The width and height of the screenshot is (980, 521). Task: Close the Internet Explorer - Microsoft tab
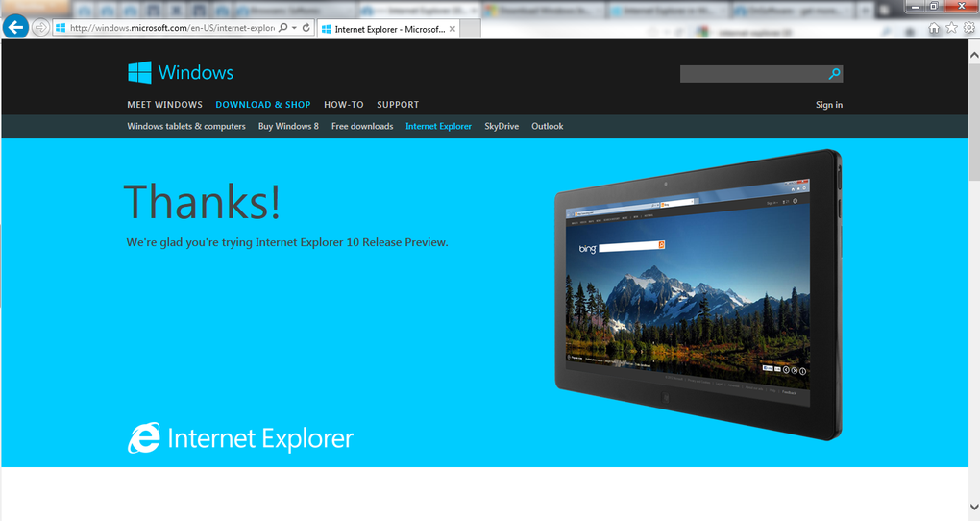[452, 29]
